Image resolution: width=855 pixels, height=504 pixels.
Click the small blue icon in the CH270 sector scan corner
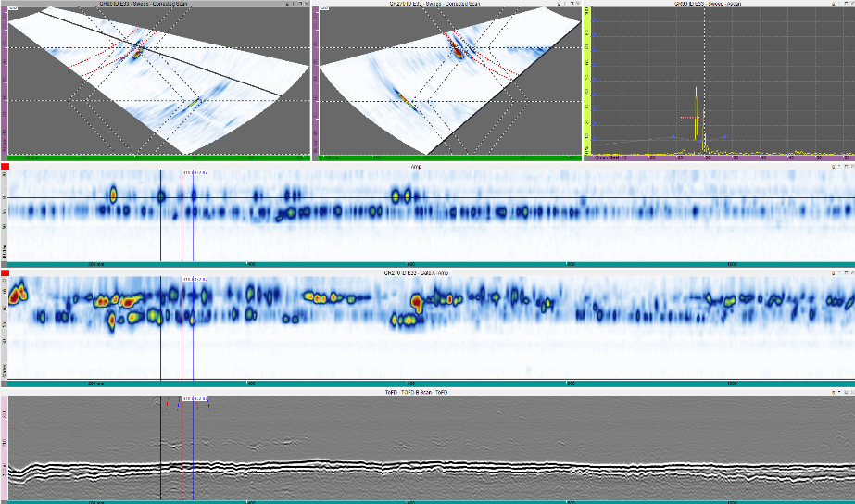click(324, 8)
